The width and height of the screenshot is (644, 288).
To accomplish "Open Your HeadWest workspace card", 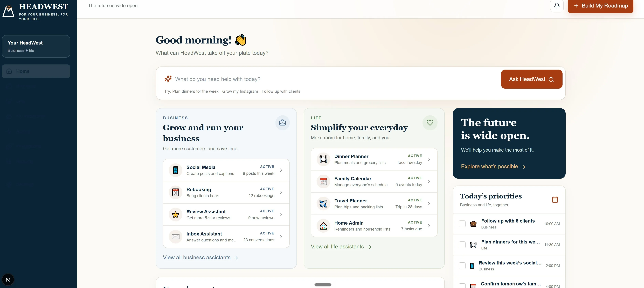I will coord(36,46).
